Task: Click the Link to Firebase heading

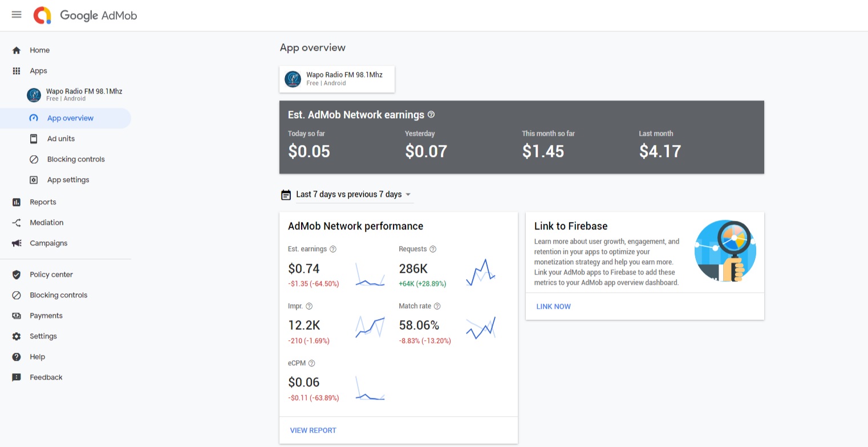Action: pyautogui.click(x=571, y=226)
